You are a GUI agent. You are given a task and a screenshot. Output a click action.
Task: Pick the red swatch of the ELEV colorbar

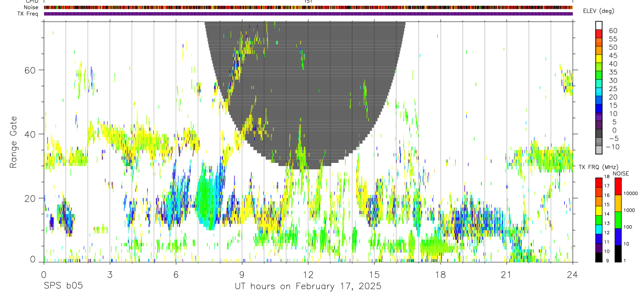pos(599,35)
